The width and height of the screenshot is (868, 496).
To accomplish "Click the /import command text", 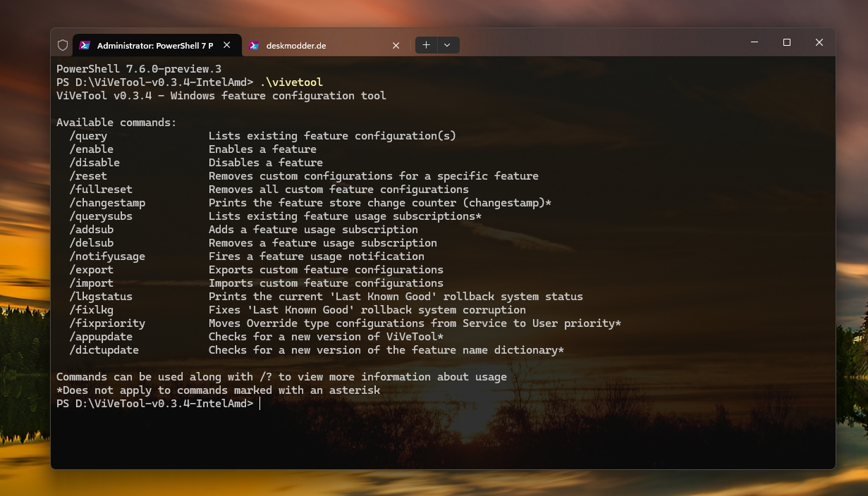I will click(x=91, y=283).
